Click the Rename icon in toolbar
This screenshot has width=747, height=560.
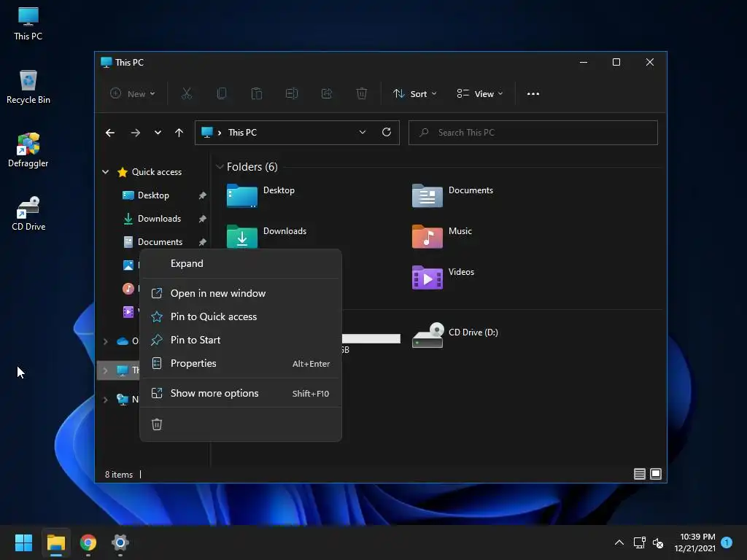(x=292, y=94)
